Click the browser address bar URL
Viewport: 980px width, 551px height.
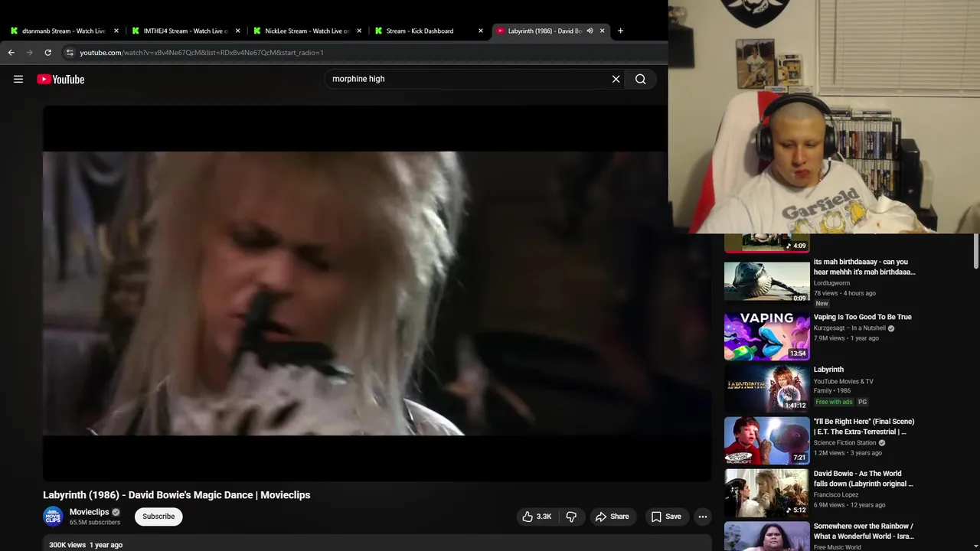[201, 53]
